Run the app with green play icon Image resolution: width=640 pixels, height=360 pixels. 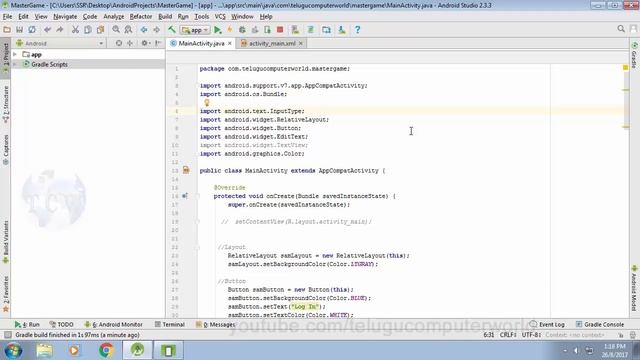[218, 30]
